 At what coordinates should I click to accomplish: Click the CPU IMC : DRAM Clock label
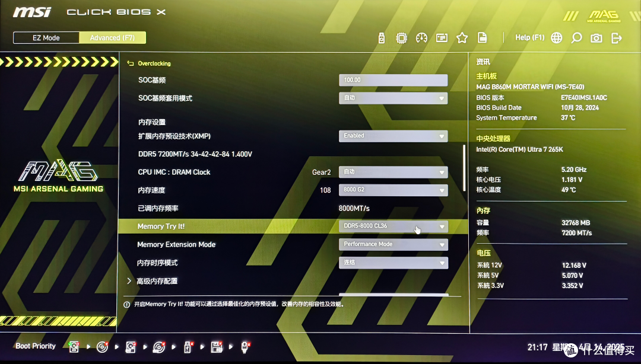coord(174,172)
